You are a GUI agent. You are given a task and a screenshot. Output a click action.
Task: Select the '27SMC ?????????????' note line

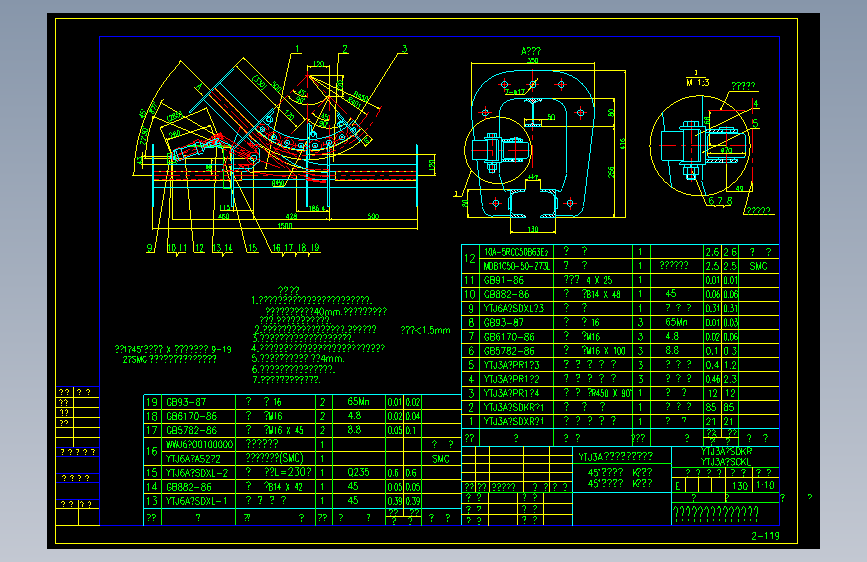click(x=169, y=360)
